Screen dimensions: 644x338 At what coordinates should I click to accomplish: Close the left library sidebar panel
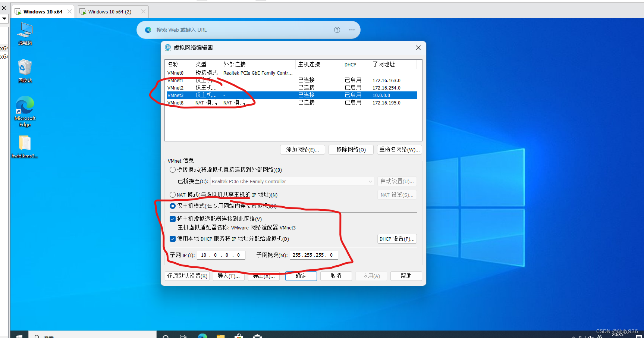4,8
